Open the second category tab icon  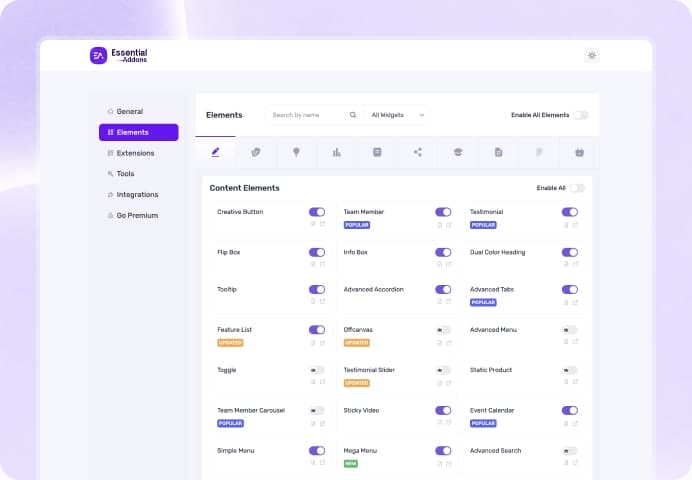[x=256, y=152]
